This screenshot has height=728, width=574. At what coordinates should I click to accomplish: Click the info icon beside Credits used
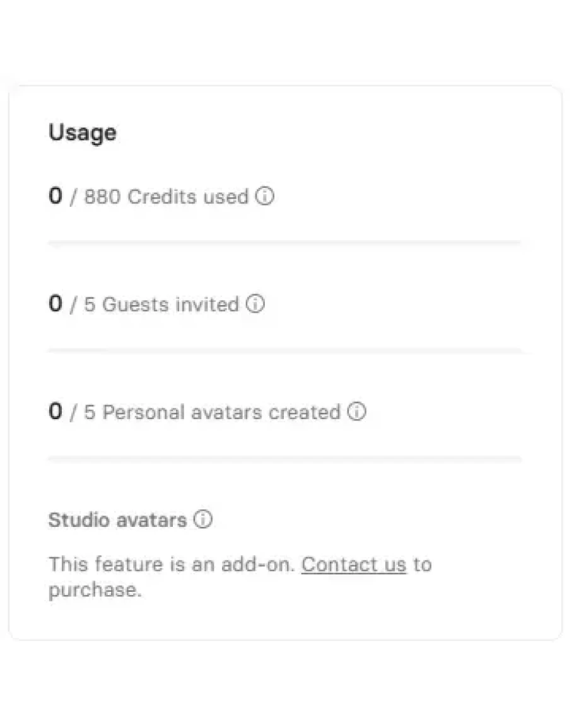pos(265,197)
